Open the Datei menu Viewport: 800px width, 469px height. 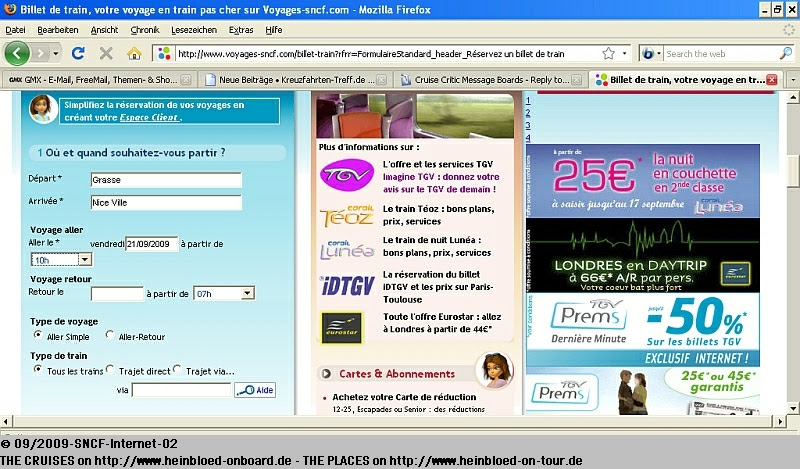[15, 30]
